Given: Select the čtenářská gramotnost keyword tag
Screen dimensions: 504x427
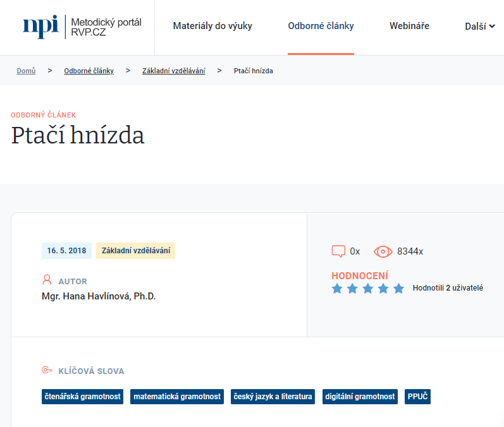Looking at the screenshot, I should 82,397.
